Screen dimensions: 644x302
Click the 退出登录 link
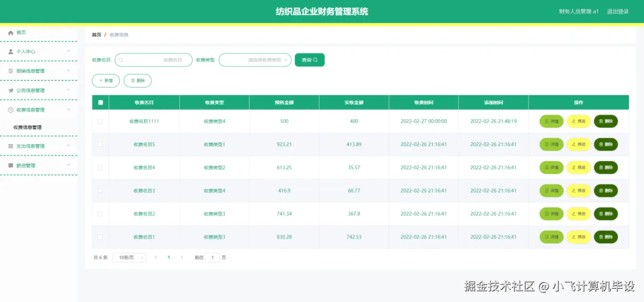pos(618,11)
